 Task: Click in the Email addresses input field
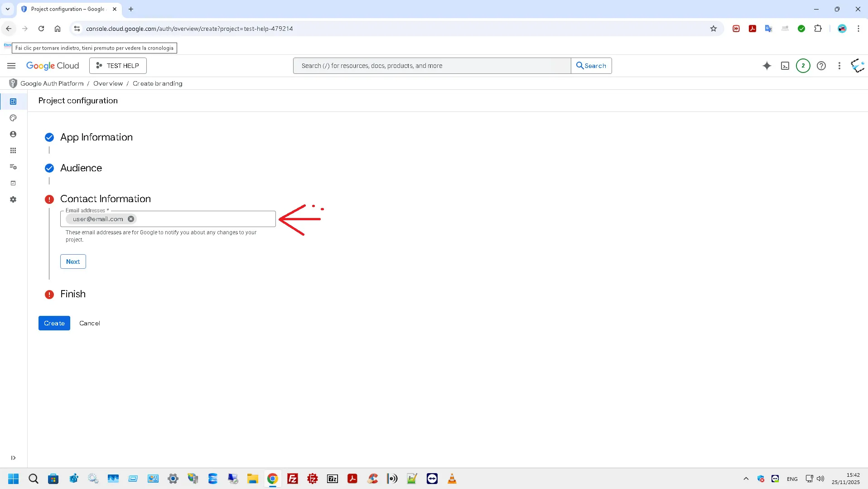(204, 219)
